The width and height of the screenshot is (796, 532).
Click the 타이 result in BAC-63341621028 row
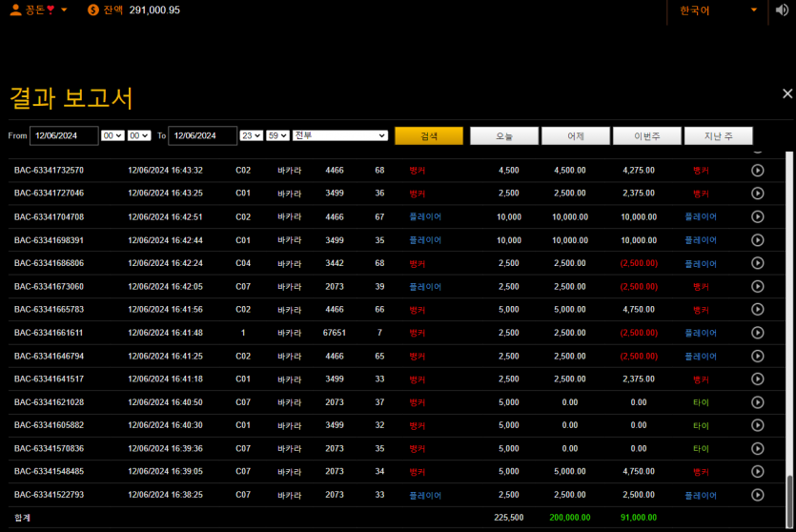(x=701, y=402)
